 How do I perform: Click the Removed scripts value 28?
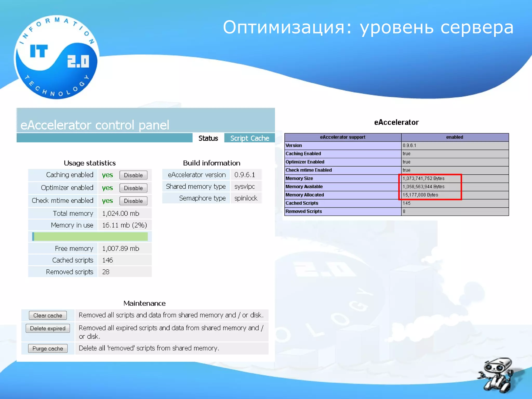[x=105, y=272]
